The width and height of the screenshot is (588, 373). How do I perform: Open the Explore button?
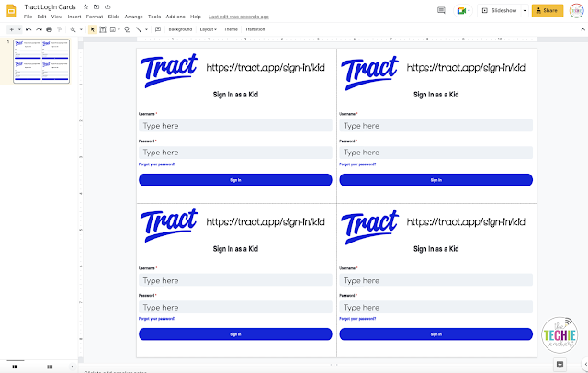point(560,365)
